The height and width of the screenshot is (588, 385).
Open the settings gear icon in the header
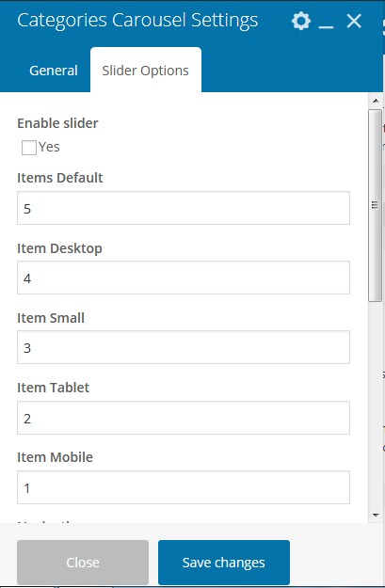click(x=301, y=21)
